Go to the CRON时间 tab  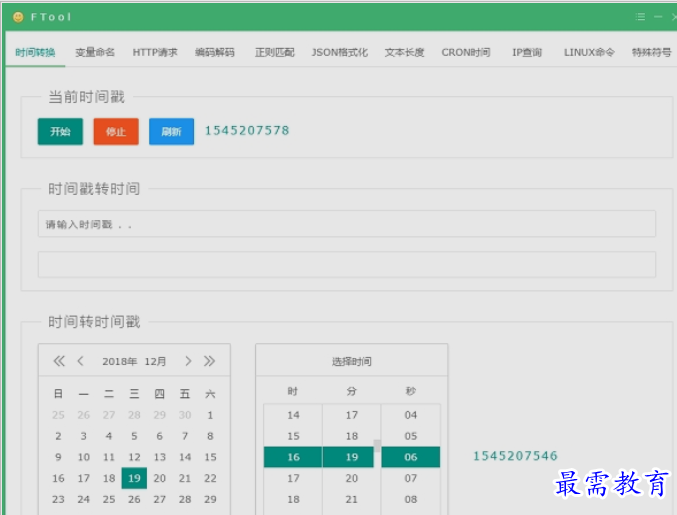point(466,52)
